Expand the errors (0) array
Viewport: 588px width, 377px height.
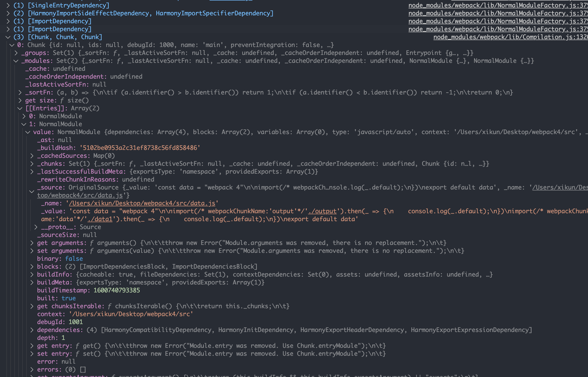coord(32,370)
